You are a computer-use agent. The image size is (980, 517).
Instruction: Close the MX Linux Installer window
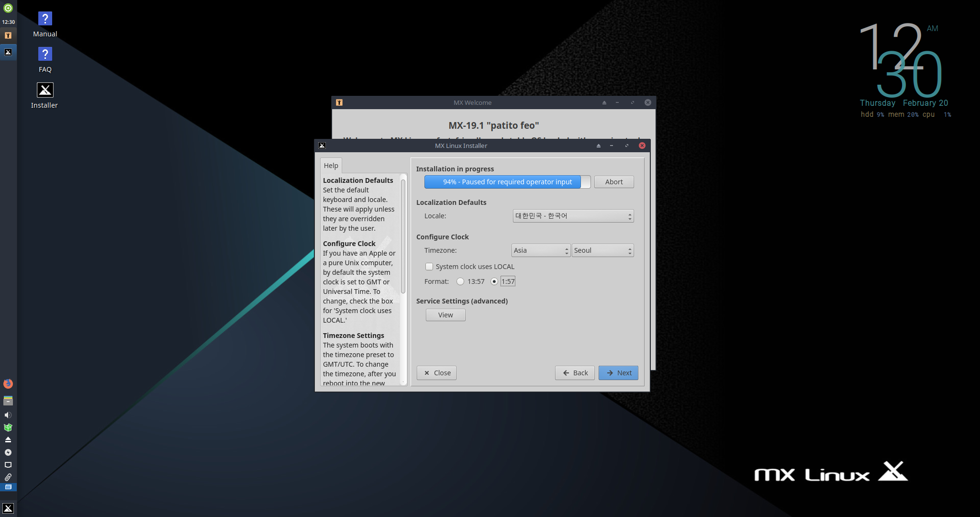(642, 146)
